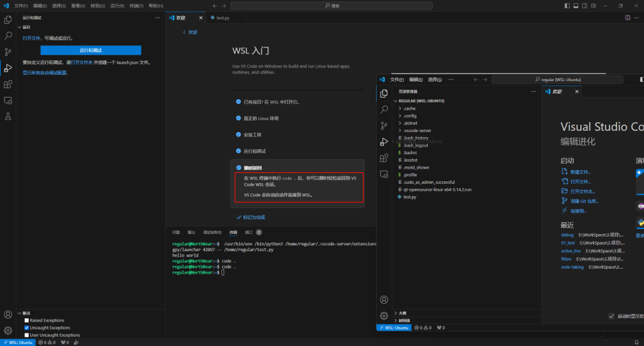644x346 pixels.
Task: Open Accounts icon in left window
Action: point(8,315)
